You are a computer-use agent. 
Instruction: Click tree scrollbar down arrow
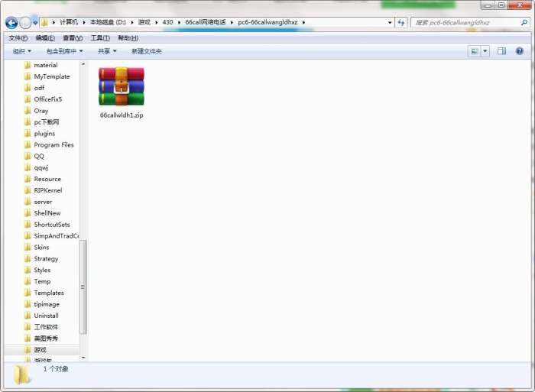click(83, 358)
